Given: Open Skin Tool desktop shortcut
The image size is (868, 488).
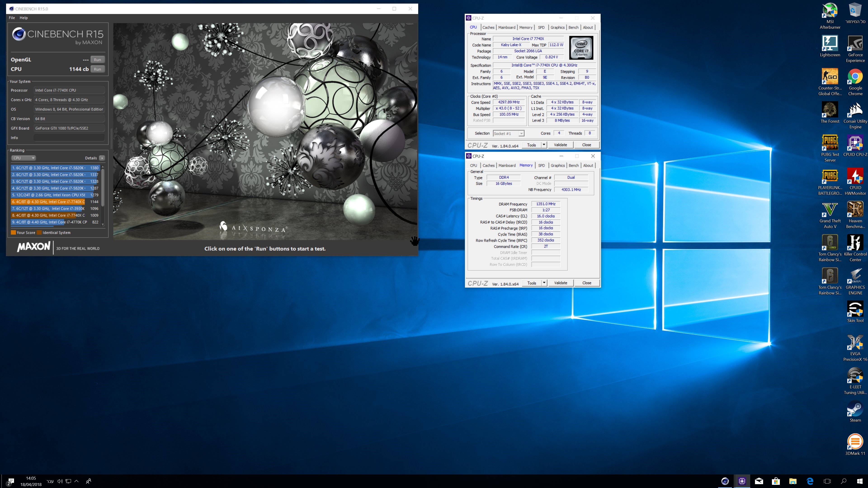Looking at the screenshot, I should point(855,312).
